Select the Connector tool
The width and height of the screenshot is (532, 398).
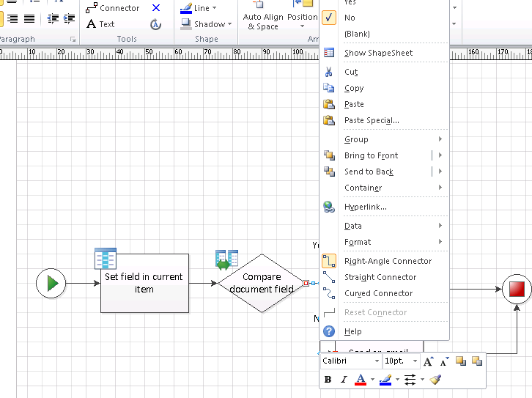(x=112, y=8)
